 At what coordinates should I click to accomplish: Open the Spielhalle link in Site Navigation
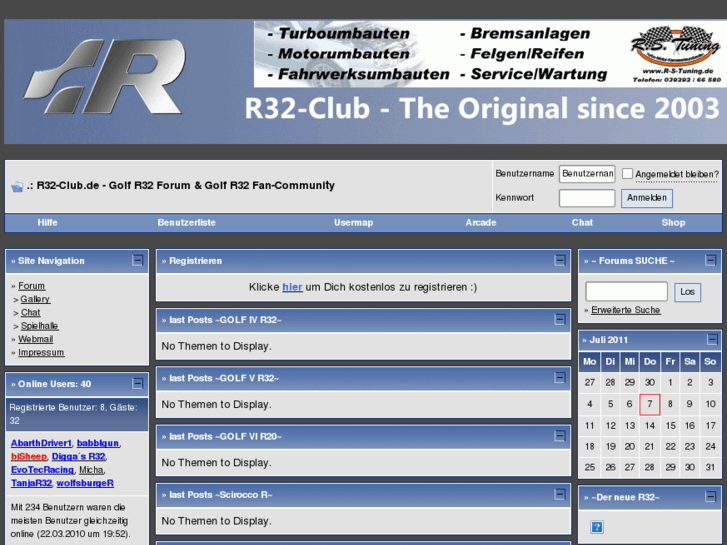coord(39,326)
